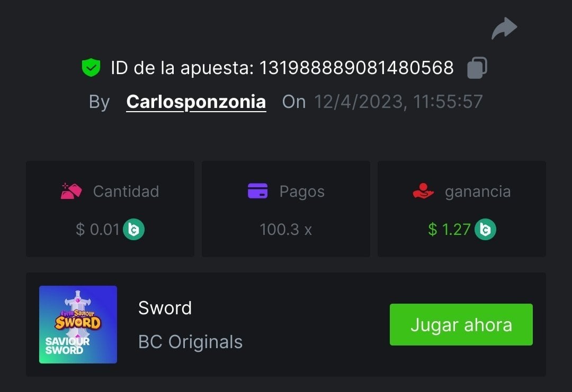Click the purple Pagos card icon
The image size is (572, 392).
point(257,191)
